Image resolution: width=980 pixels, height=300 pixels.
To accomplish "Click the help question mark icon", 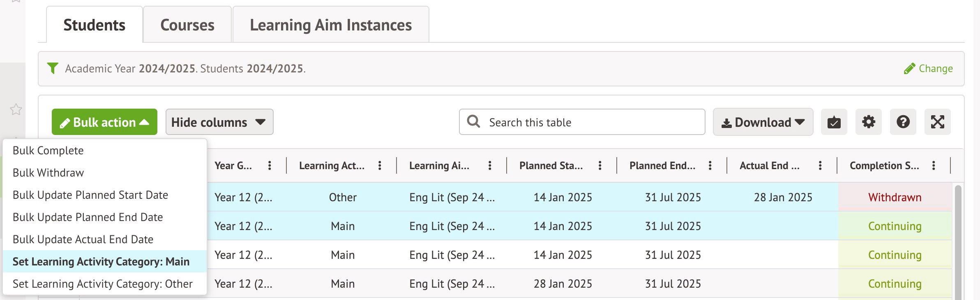I will click(903, 122).
